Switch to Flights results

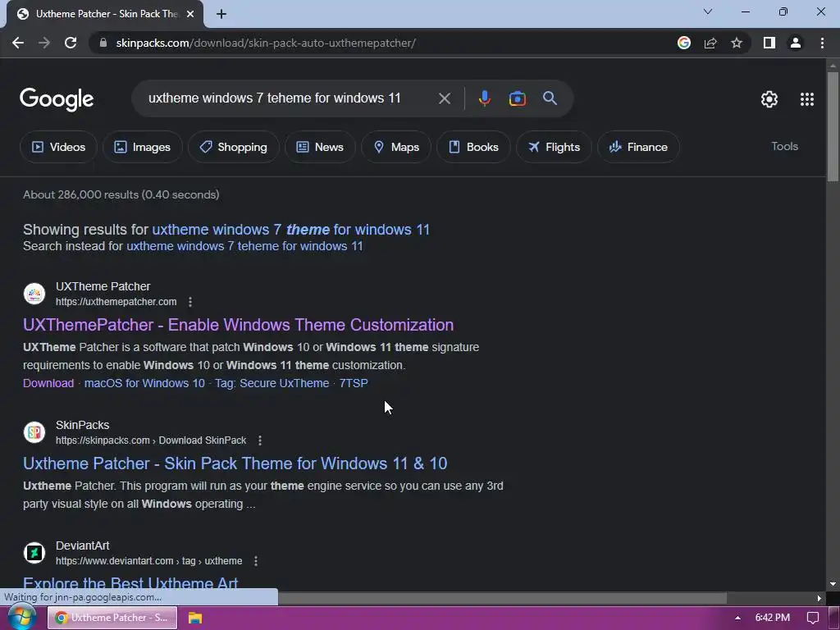coord(554,147)
